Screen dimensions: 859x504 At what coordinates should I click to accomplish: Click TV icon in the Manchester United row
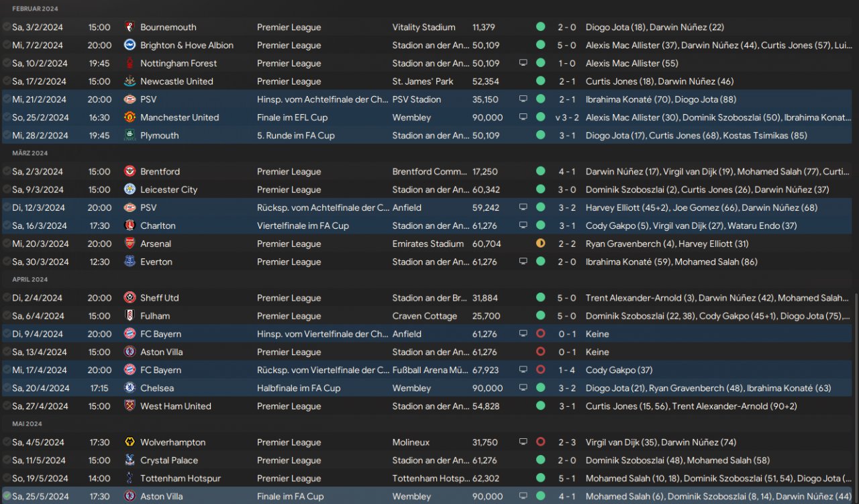tap(523, 117)
